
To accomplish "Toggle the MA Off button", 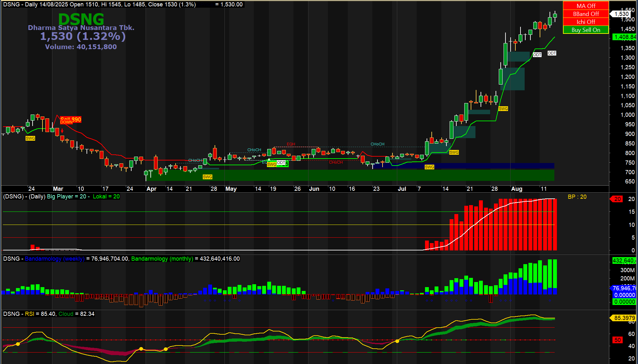I will (x=586, y=6).
